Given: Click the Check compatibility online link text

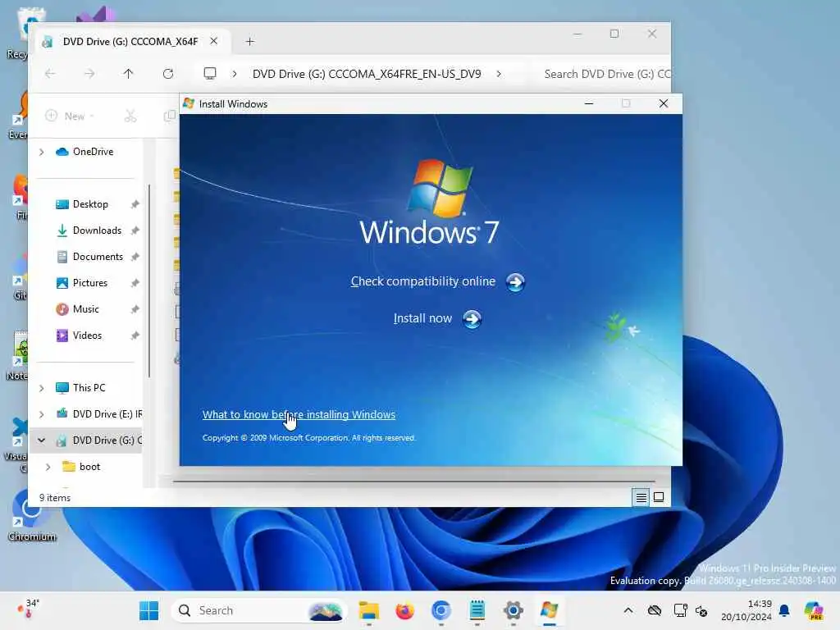Looking at the screenshot, I should [x=423, y=281].
